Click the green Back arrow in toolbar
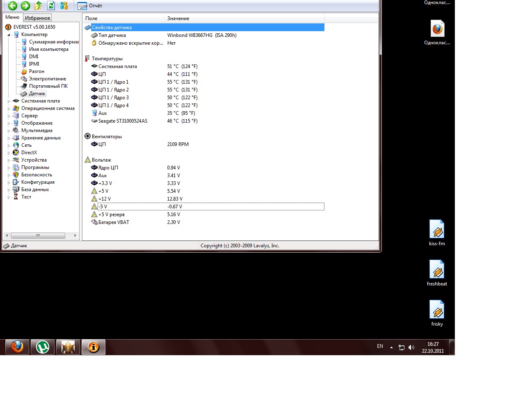 (13, 6)
